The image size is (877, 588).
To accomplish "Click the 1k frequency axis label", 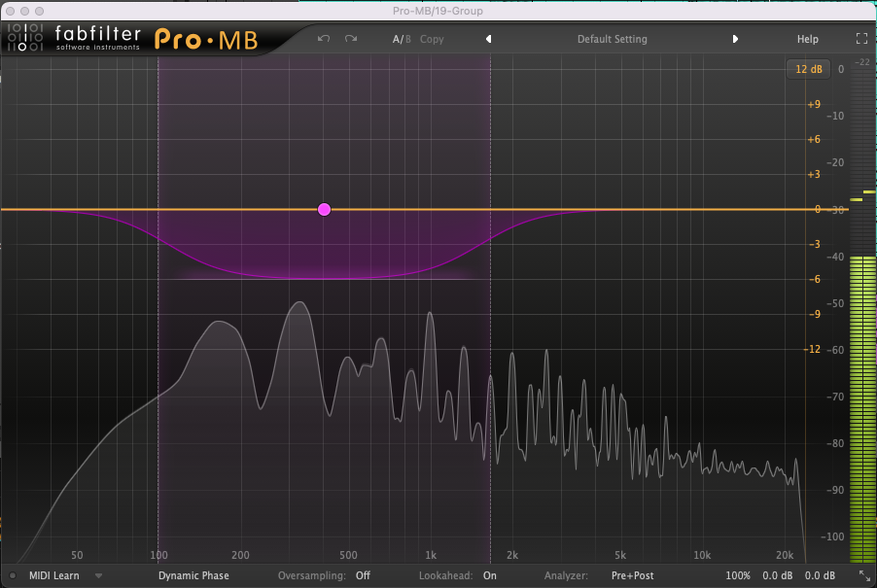I will pos(430,555).
